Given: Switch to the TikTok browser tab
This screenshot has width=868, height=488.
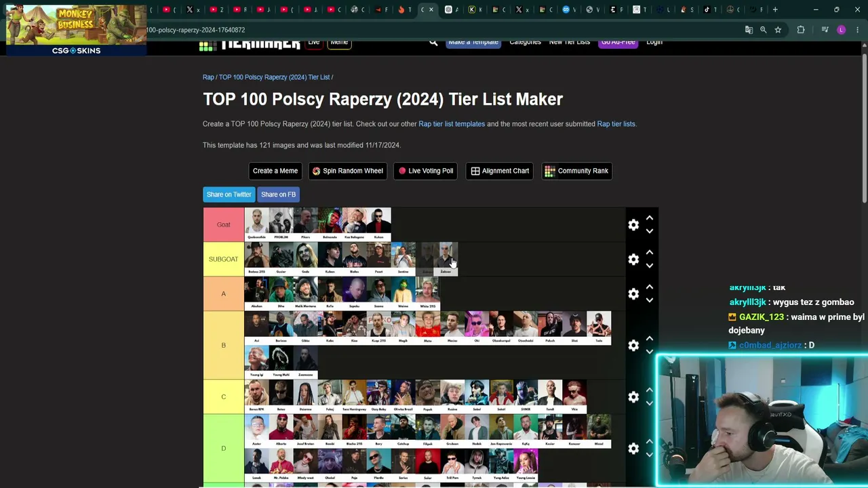Looking at the screenshot, I should 709,9.
